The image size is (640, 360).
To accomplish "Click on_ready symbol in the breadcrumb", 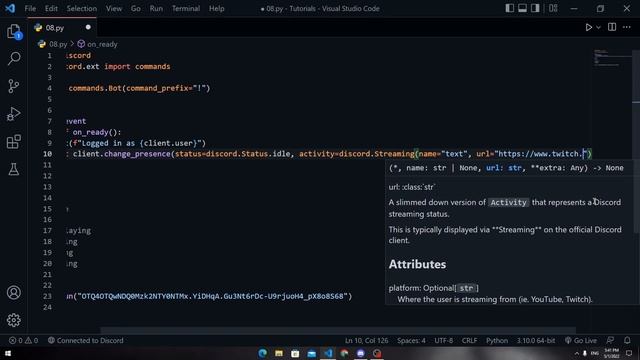I will point(102,44).
